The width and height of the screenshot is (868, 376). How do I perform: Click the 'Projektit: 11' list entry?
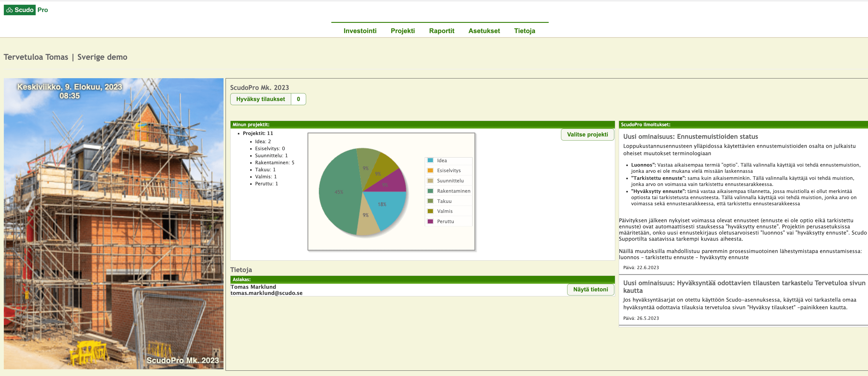coord(258,134)
